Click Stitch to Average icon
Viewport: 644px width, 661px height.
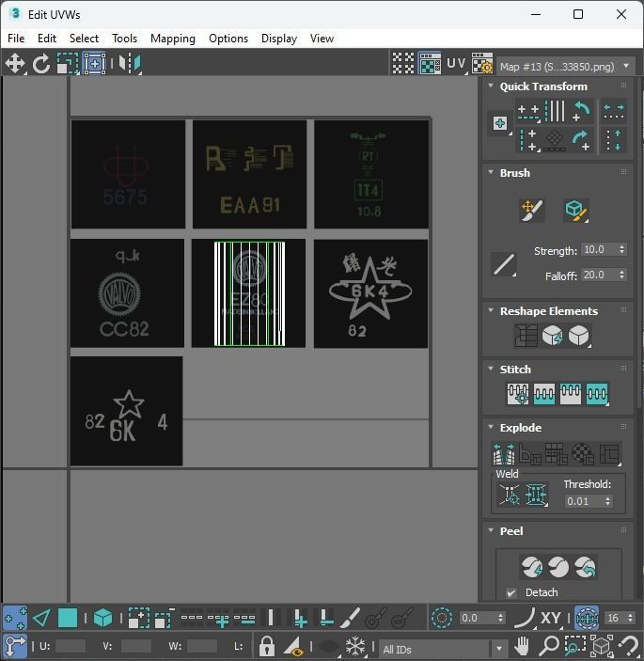544,394
